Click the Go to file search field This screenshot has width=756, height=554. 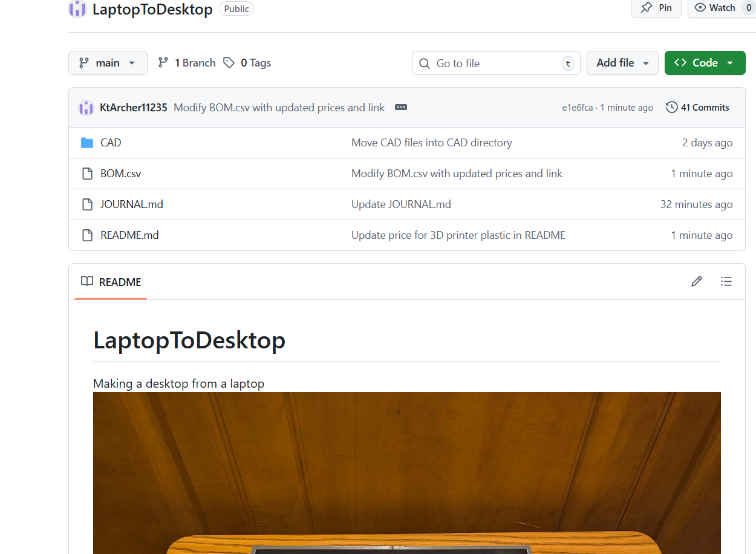point(495,63)
